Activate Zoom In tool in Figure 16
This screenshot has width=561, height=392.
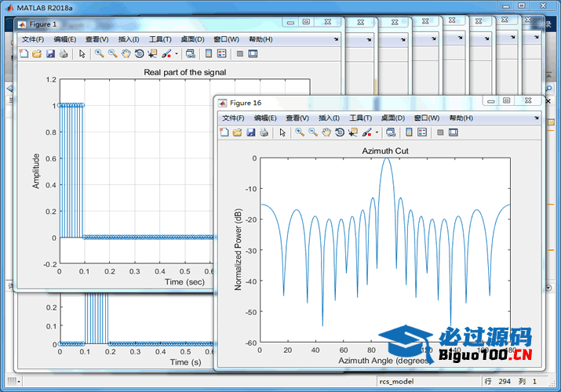300,132
